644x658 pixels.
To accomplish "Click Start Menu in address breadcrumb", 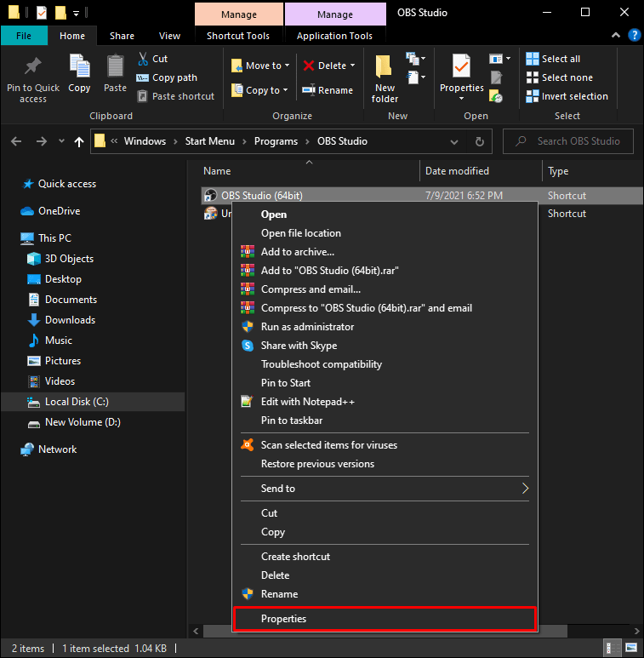I will click(209, 141).
